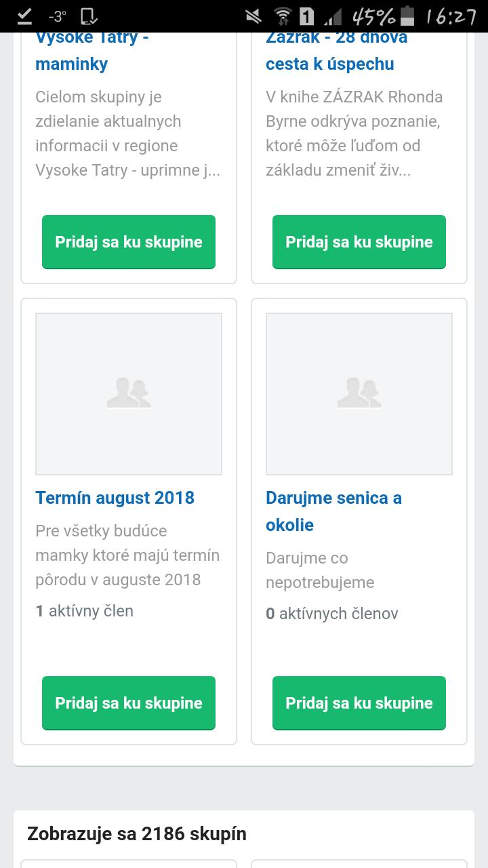This screenshot has height=868, width=488.
Task: Tap the Wi-Fi icon in status bar
Action: [x=282, y=16]
